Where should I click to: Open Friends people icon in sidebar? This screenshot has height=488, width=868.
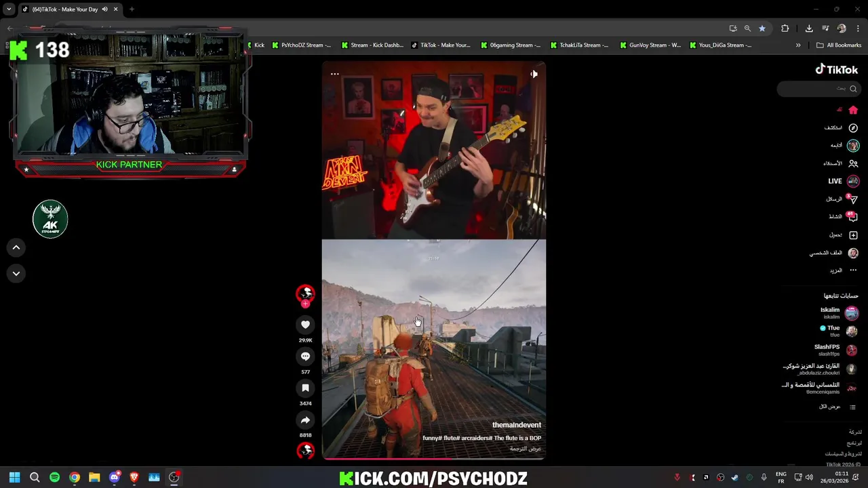click(853, 163)
